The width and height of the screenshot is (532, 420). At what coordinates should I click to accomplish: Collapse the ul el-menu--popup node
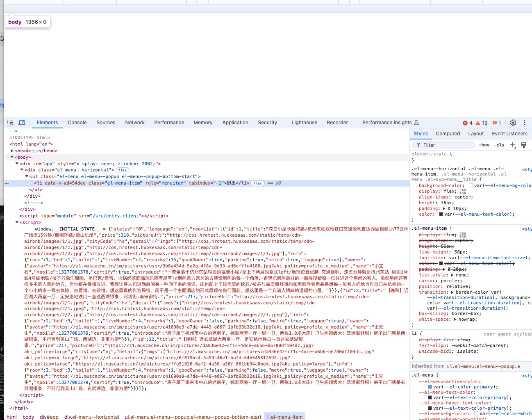(27, 176)
